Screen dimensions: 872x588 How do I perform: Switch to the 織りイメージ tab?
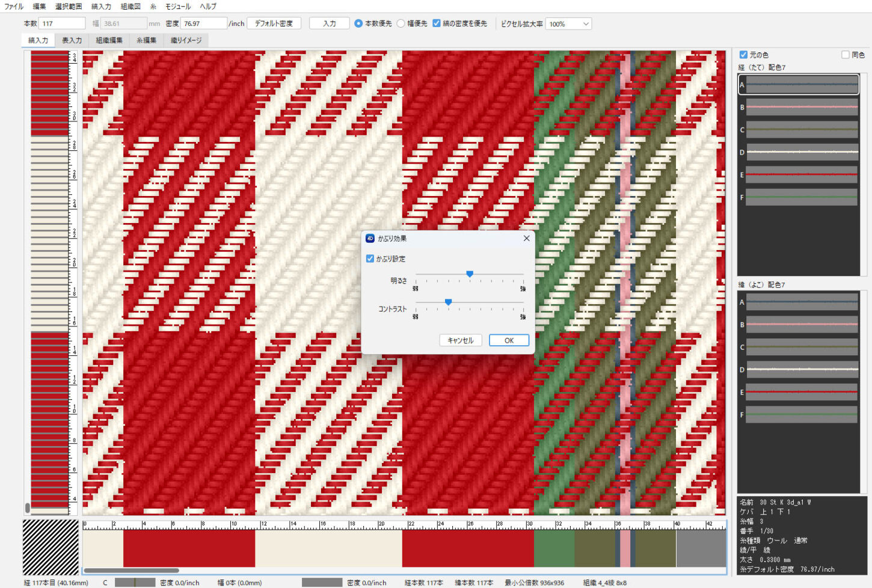click(x=186, y=40)
